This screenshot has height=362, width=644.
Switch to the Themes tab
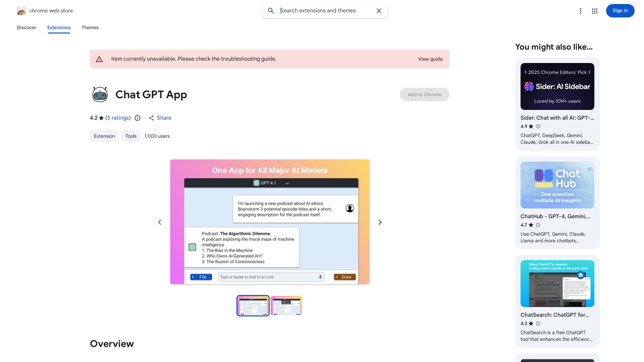click(x=90, y=27)
